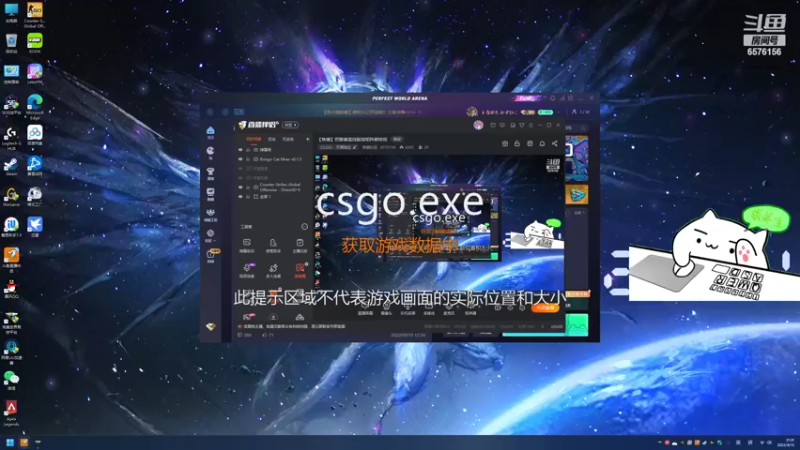Image resolution: width=800 pixels, height=450 pixels.
Task: Add a new source with the plus icon
Action: [308, 139]
